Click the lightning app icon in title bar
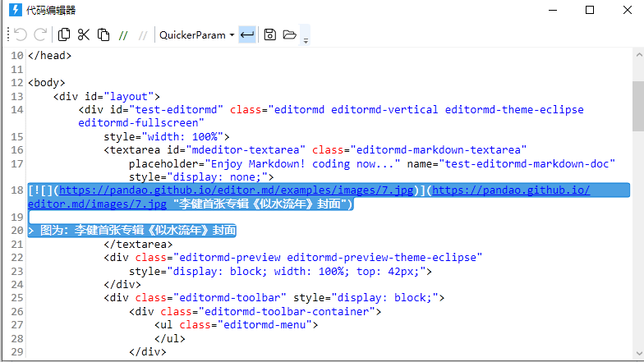This screenshot has height=362, width=644. tap(15, 10)
